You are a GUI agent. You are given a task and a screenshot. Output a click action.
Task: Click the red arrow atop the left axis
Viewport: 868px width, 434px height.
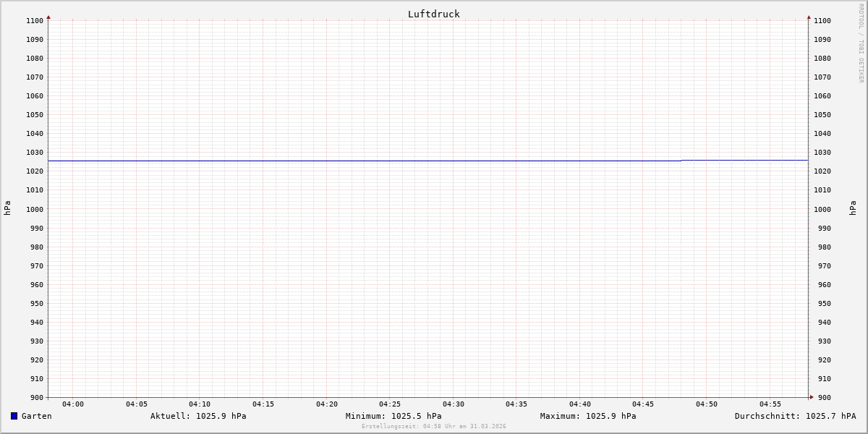pos(48,17)
